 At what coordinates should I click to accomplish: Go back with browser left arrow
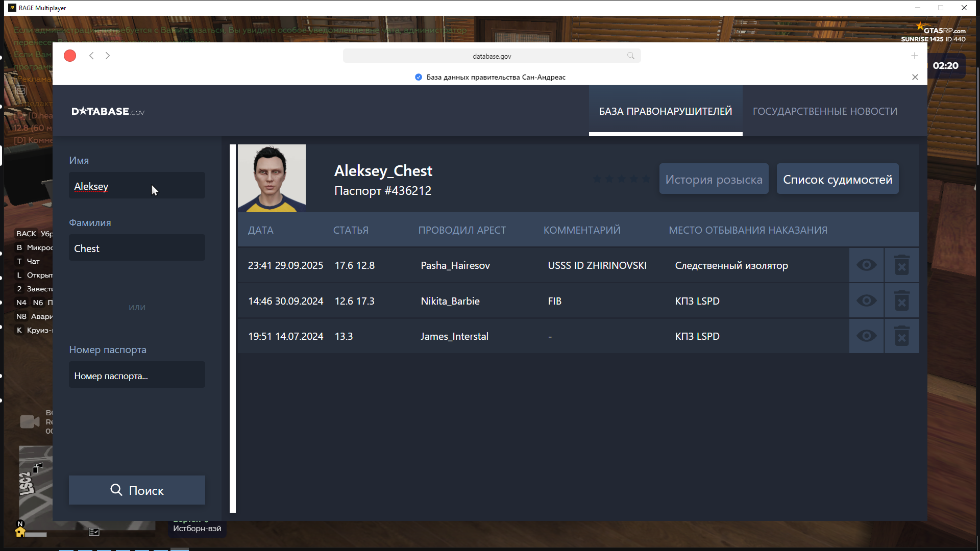coord(91,56)
